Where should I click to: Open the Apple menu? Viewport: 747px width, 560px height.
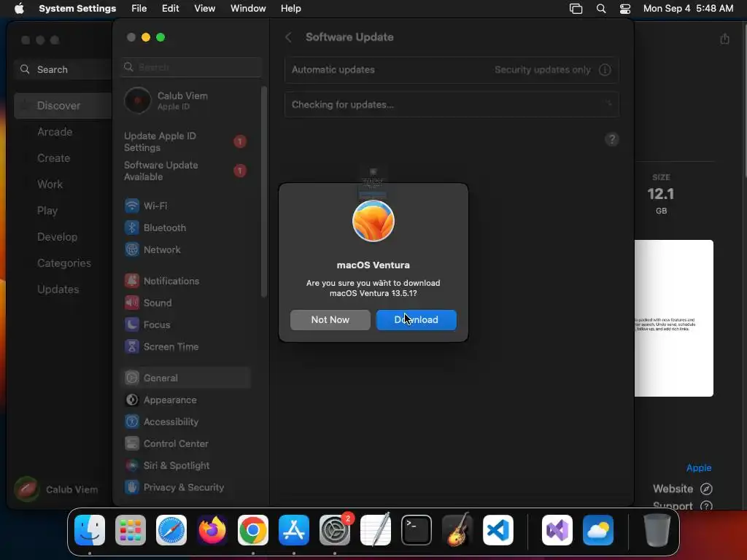(x=19, y=9)
